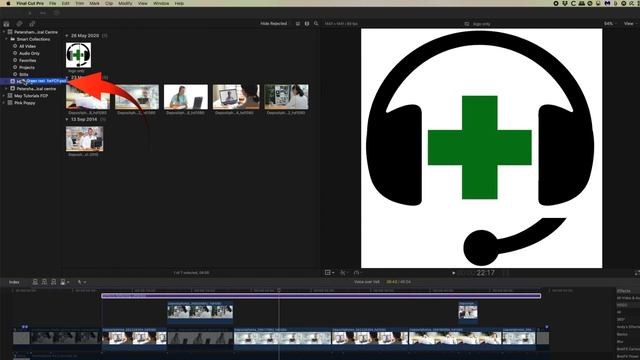Image resolution: width=640 pixels, height=360 pixels.
Task: Open the Edit menu
Action: [65, 3]
